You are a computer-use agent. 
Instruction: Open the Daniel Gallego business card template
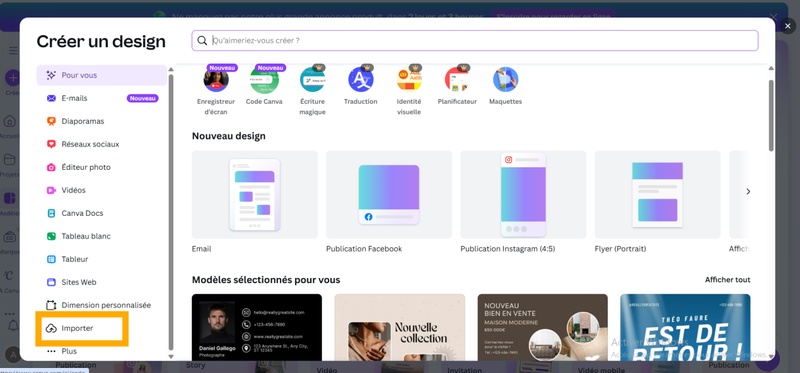click(x=257, y=327)
